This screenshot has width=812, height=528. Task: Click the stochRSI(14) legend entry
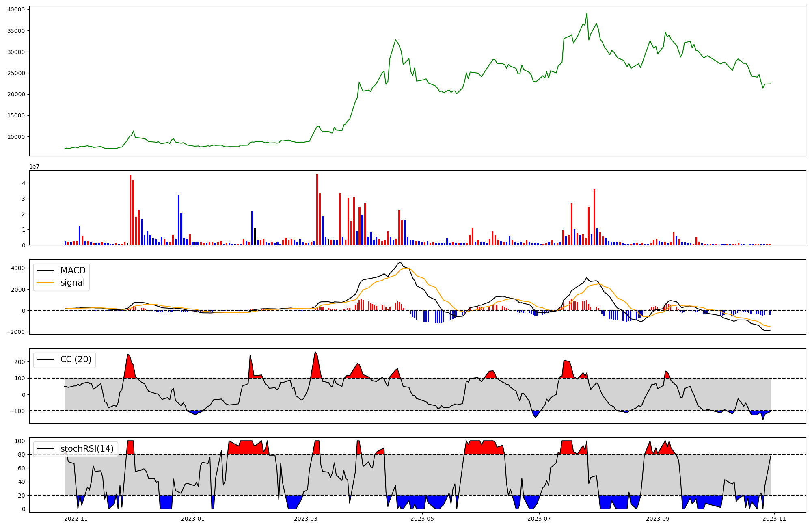pos(87,449)
